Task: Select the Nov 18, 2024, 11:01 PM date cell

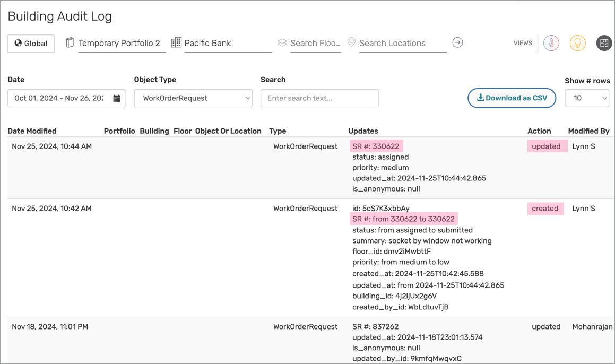Action: [50, 326]
